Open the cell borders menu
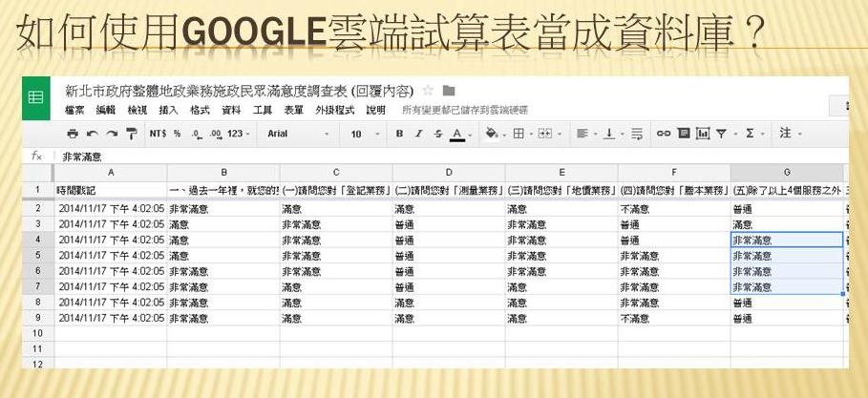Screen dimensions: 868x398 tap(521, 134)
